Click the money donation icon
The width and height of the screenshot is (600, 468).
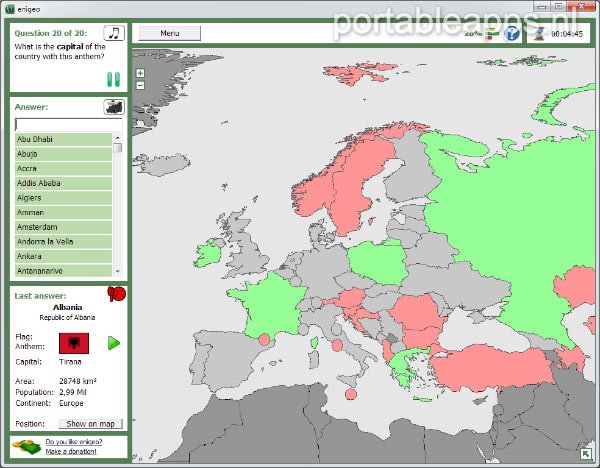pos(26,446)
